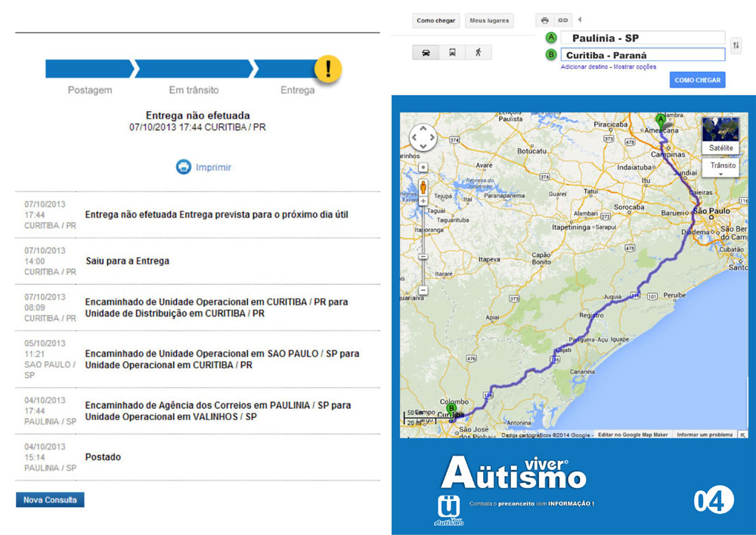
Task: Click the Curitiba - Paraná destination field
Action: [x=642, y=55]
